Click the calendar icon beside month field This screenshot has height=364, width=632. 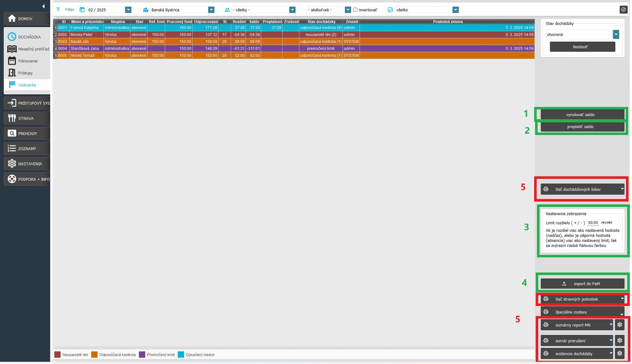tap(82, 10)
